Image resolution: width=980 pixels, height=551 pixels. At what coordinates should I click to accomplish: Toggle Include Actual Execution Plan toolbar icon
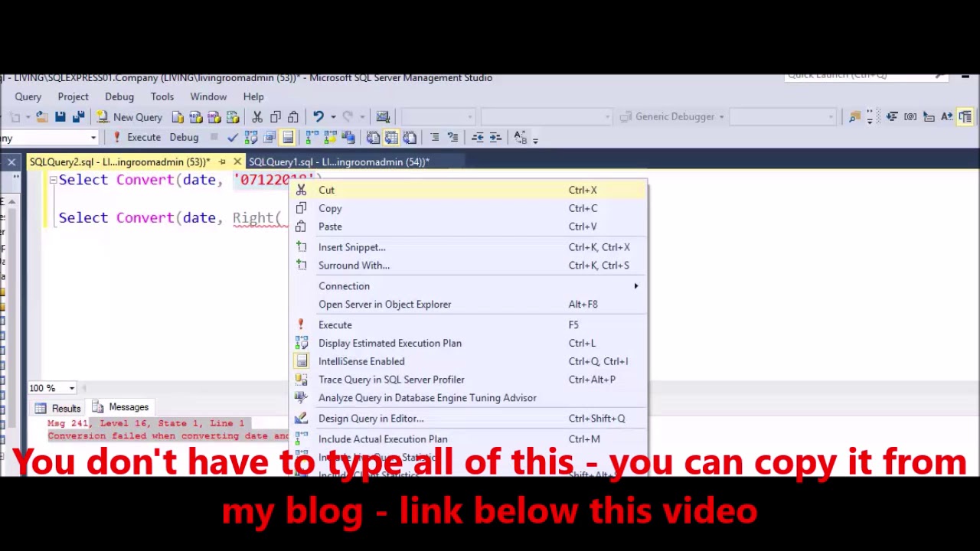point(312,138)
